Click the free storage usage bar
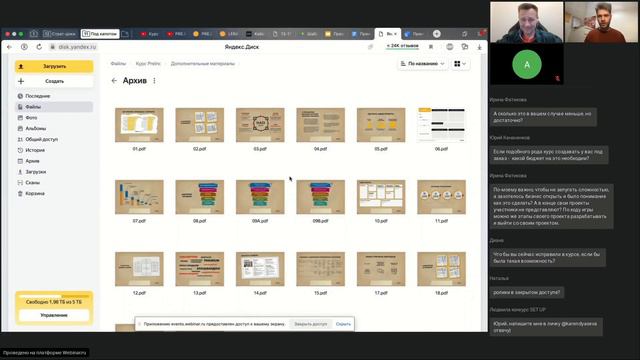 pos(54,296)
